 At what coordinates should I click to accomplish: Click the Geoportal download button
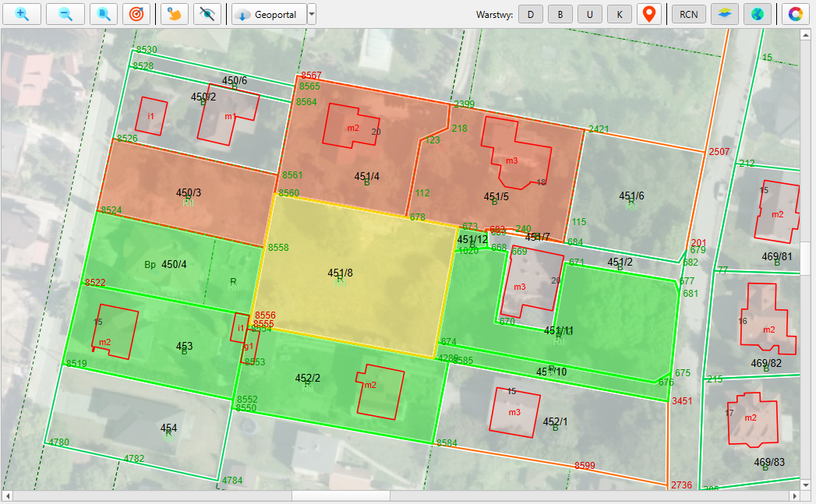point(269,14)
